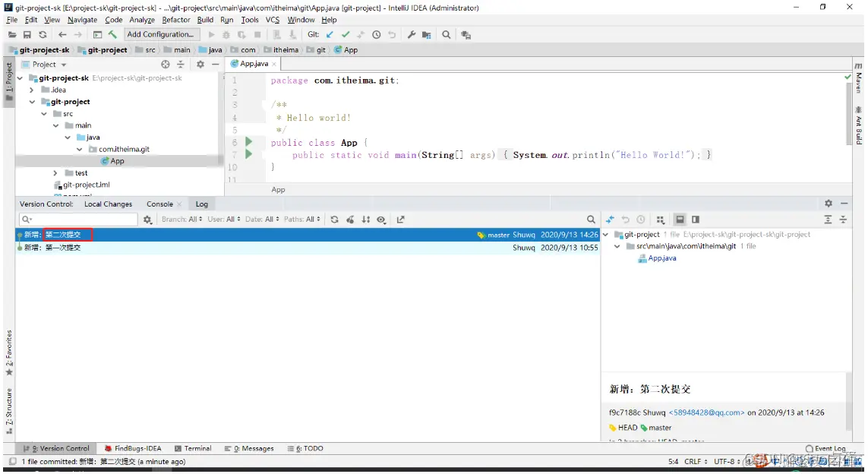Viewport: 868px width, 474px height.
Task: Open the Terminal tool window button
Action: (193, 448)
